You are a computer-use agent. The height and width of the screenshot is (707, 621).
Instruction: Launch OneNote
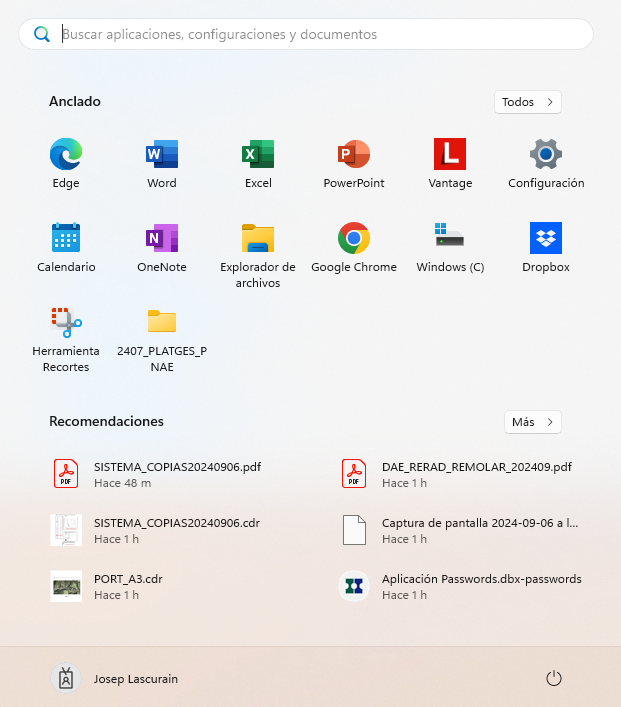(162, 238)
